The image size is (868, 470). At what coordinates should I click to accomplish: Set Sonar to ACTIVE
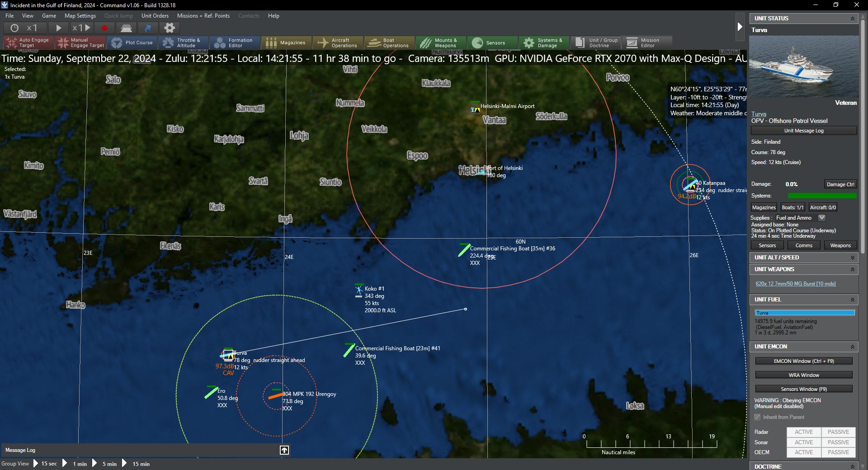[x=804, y=442]
